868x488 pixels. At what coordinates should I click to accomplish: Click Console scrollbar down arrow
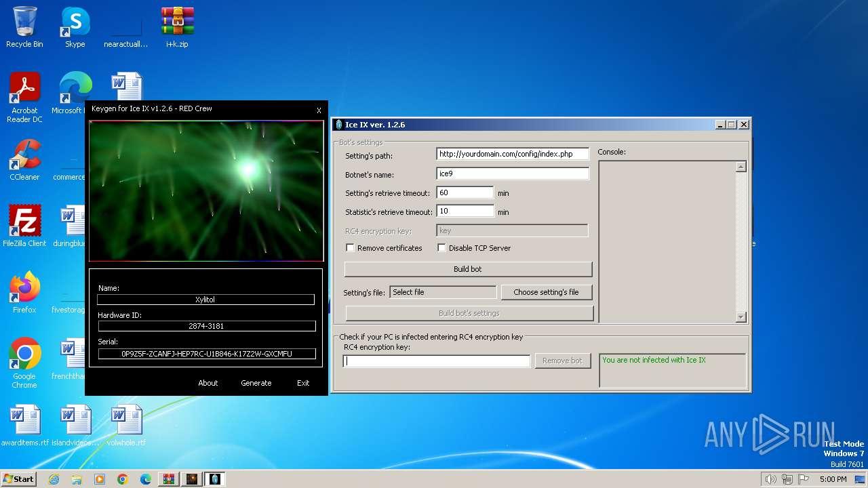pos(741,317)
